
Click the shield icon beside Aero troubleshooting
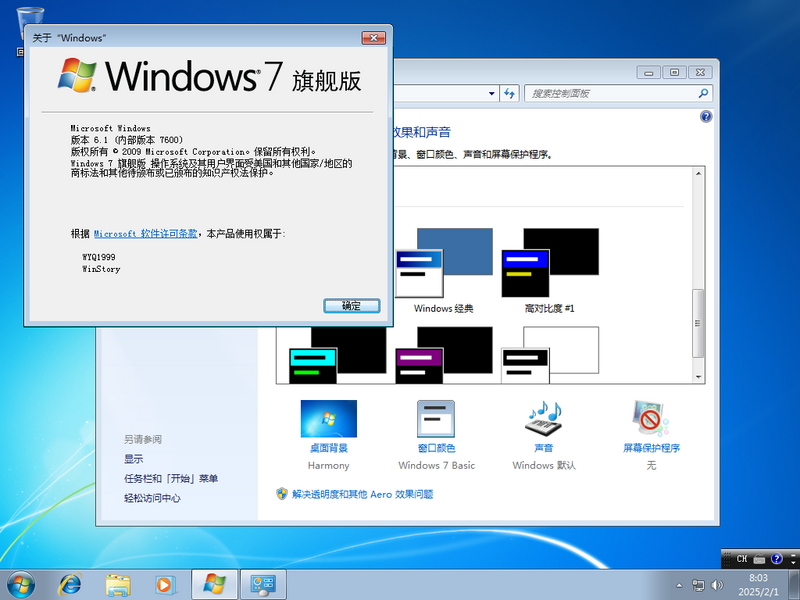282,493
